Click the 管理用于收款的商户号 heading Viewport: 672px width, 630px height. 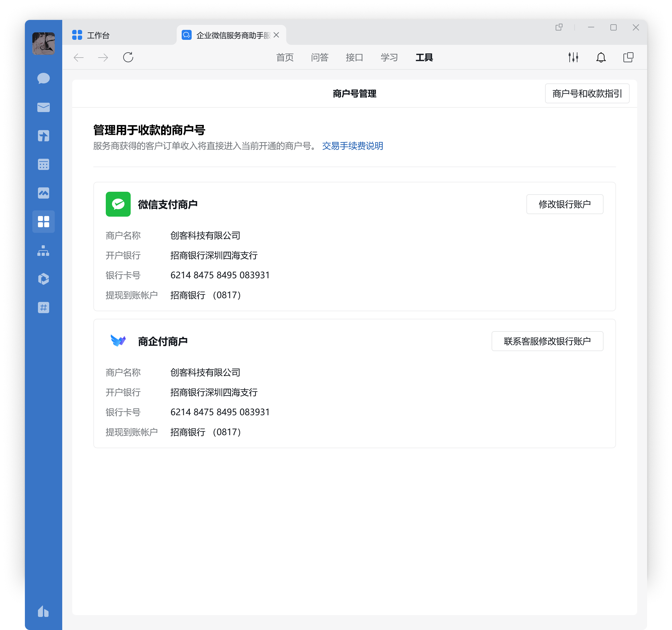pos(149,130)
